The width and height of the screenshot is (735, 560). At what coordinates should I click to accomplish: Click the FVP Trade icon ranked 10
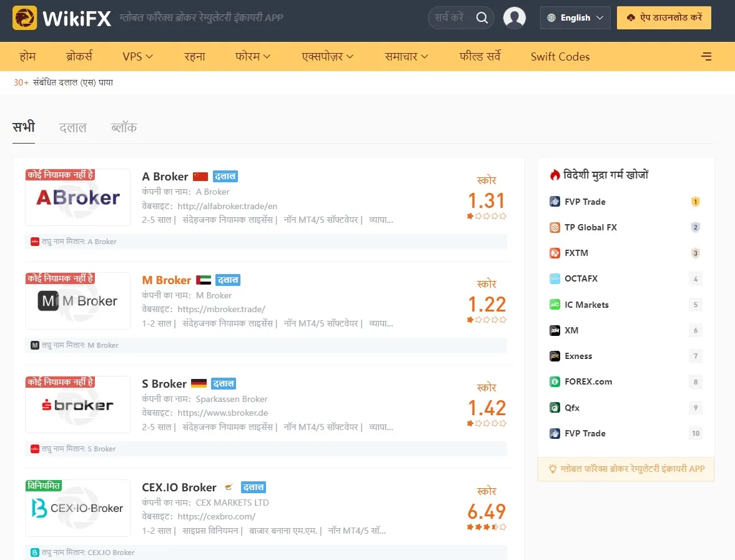tap(555, 433)
